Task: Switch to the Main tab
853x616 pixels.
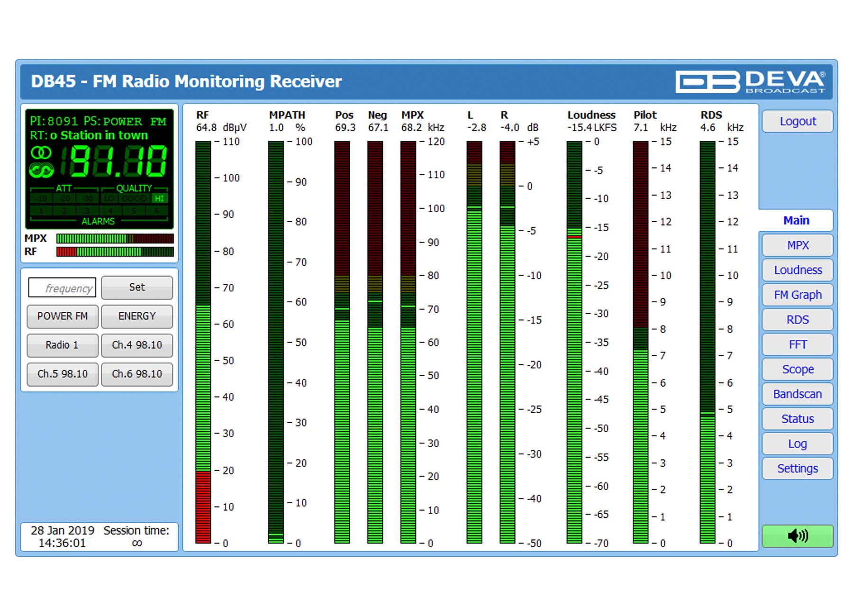Action: click(796, 220)
